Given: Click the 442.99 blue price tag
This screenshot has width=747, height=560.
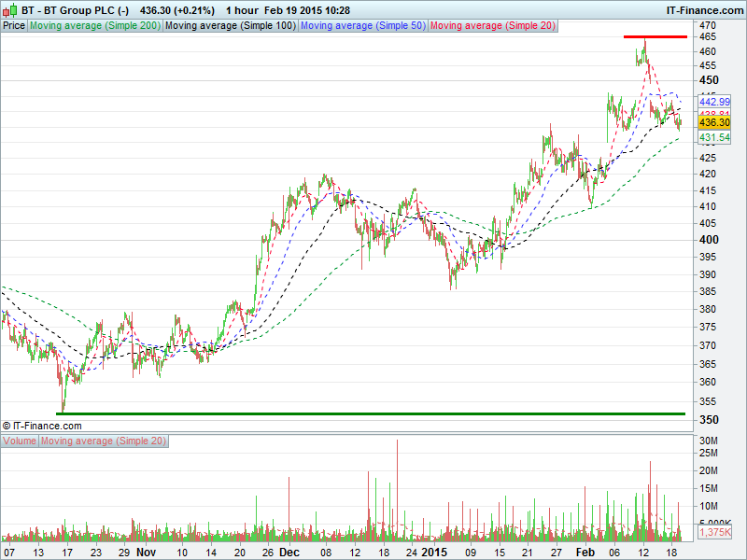Looking at the screenshot, I should point(713,101).
